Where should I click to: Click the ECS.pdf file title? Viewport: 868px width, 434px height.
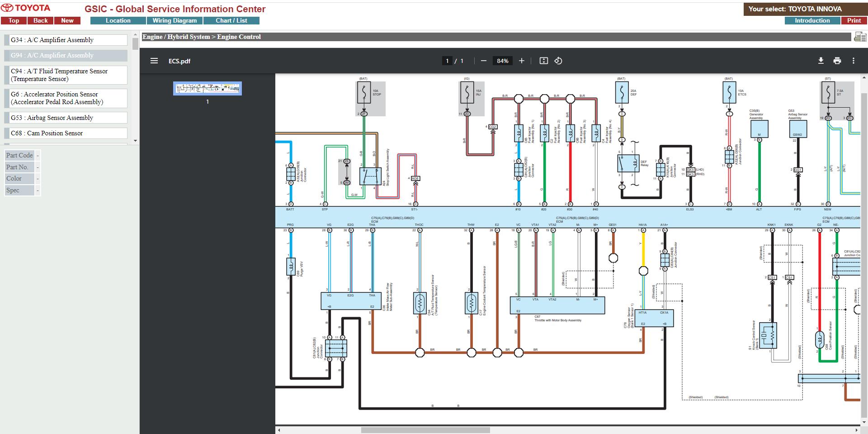pos(179,61)
